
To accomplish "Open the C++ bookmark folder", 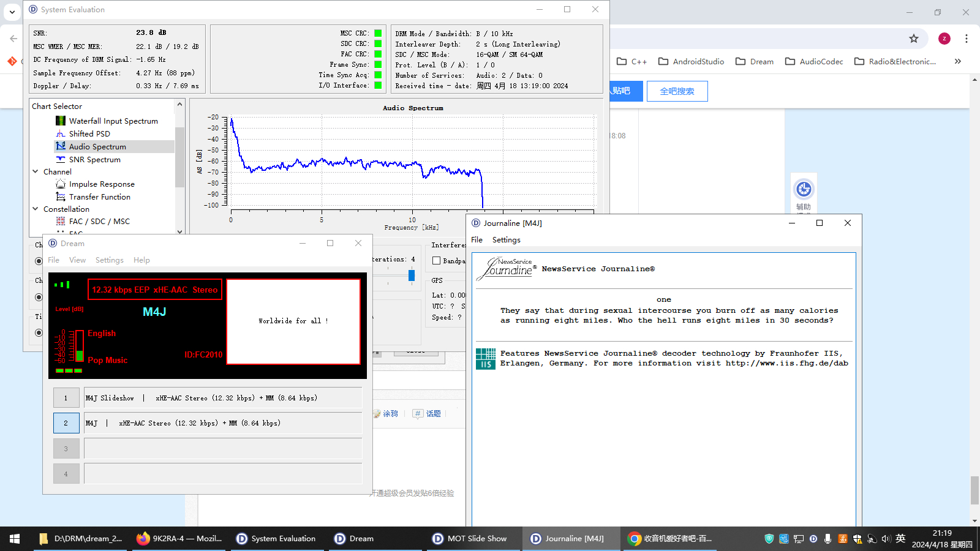I will tap(631, 61).
